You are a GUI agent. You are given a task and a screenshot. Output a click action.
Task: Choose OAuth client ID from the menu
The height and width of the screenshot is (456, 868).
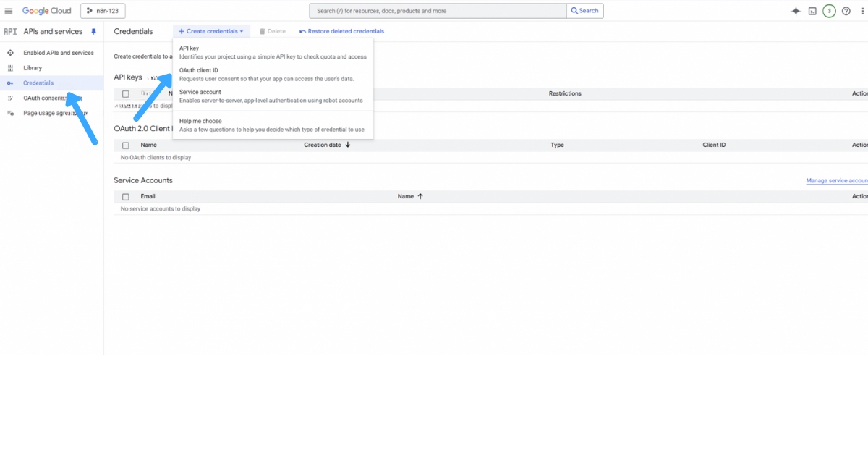[x=198, y=70]
